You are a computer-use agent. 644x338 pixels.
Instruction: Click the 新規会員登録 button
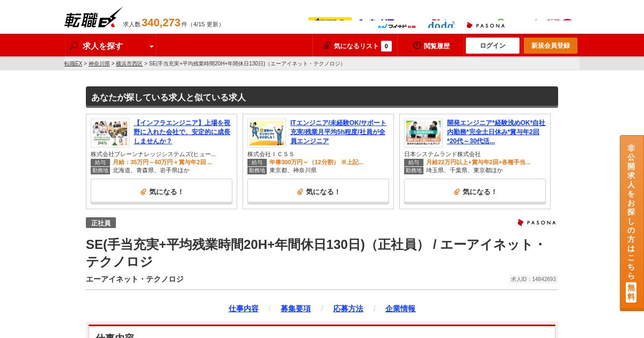pos(551,46)
